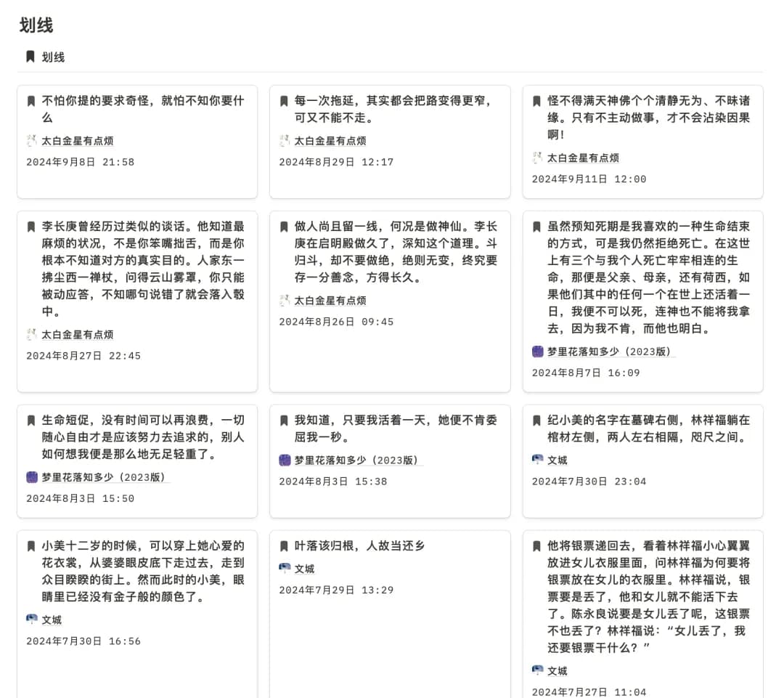Image resolution: width=784 pixels, height=698 pixels.
Task: Open 梦里花落知多少 link under "生命短促" quote
Action: [105, 477]
